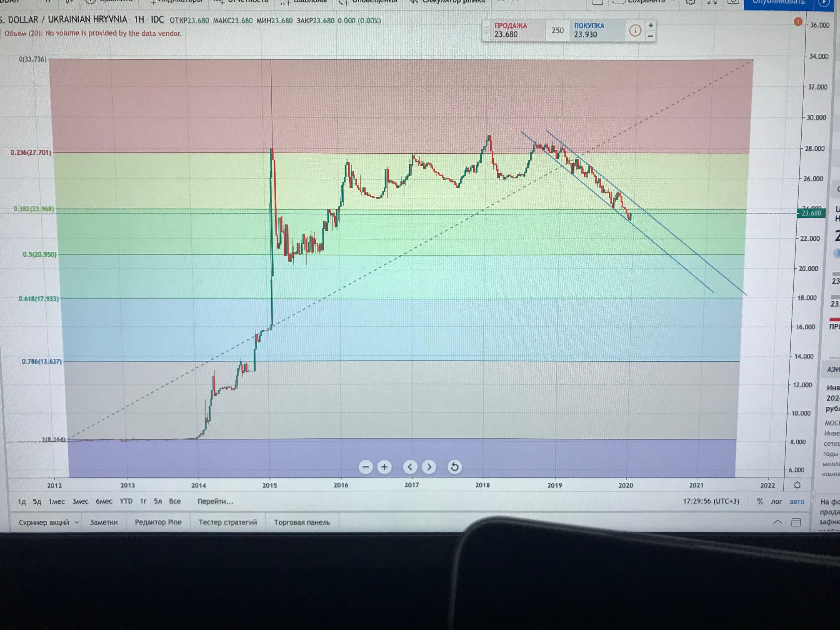Collapse the bottom panel using up chevron
This screenshot has height=630, width=840.
click(x=777, y=522)
